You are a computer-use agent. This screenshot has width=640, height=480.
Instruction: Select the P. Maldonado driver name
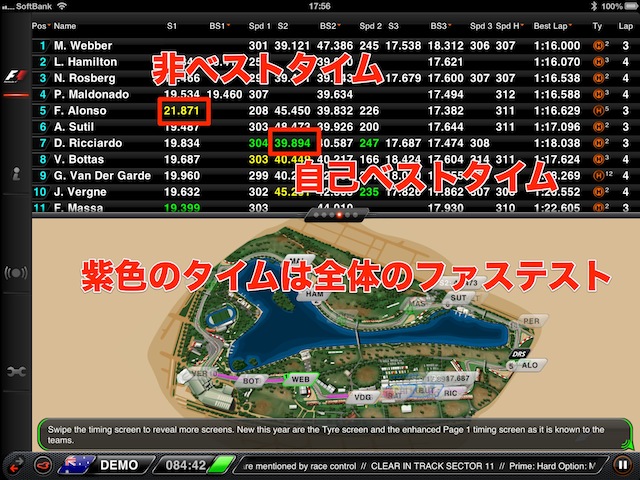pyautogui.click(x=91, y=94)
